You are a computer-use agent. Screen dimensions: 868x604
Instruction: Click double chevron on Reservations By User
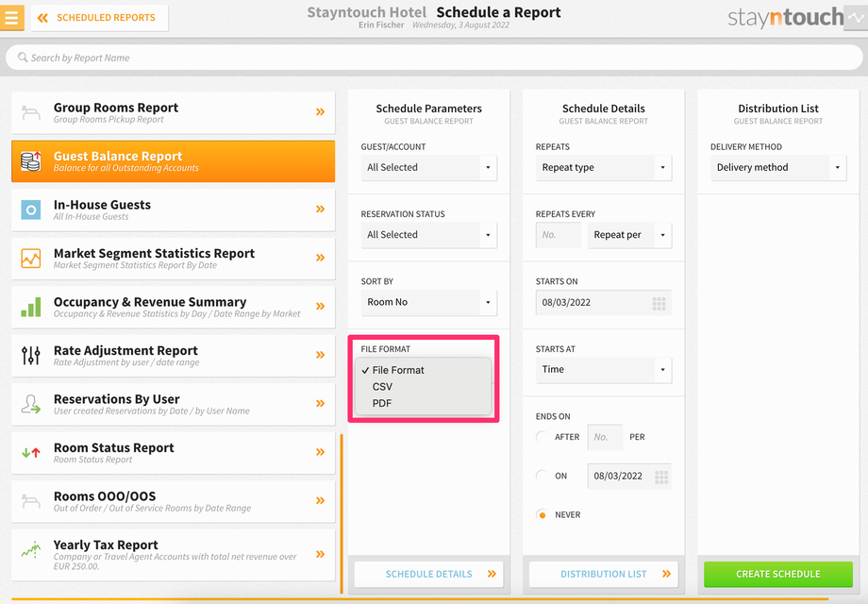tap(320, 403)
